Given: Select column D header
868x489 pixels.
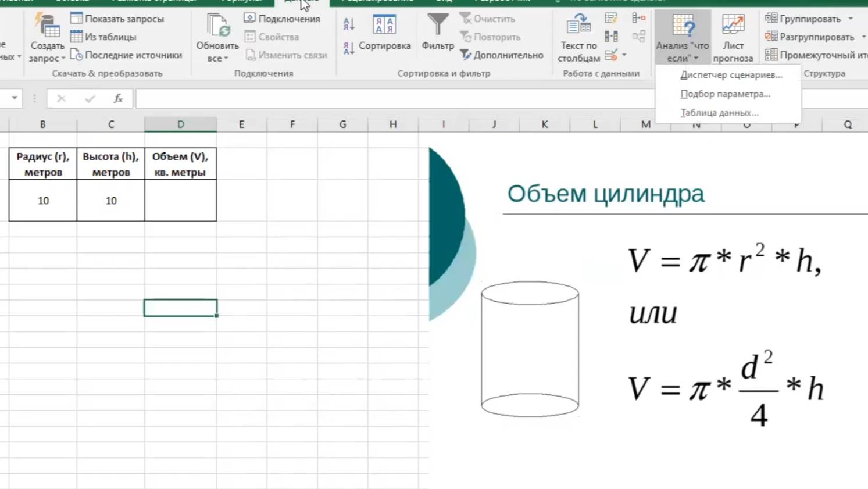Looking at the screenshot, I should tap(180, 124).
